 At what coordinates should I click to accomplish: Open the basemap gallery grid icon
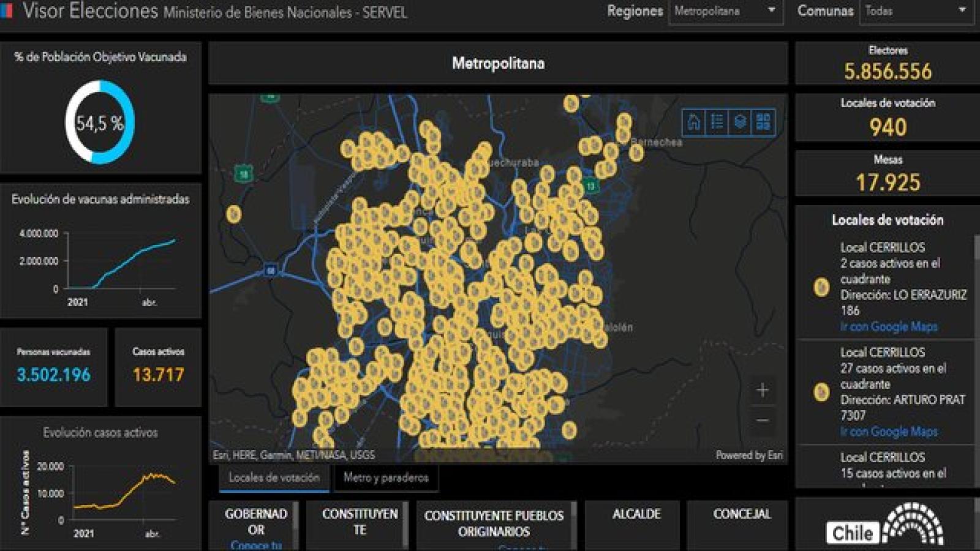point(763,122)
